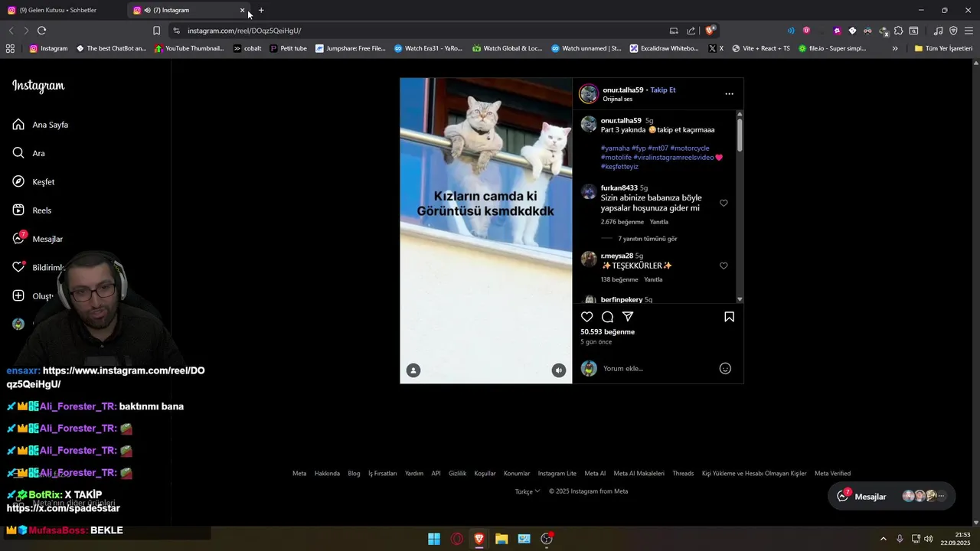Open the Türkçe language dropdown in footer

[528, 491]
